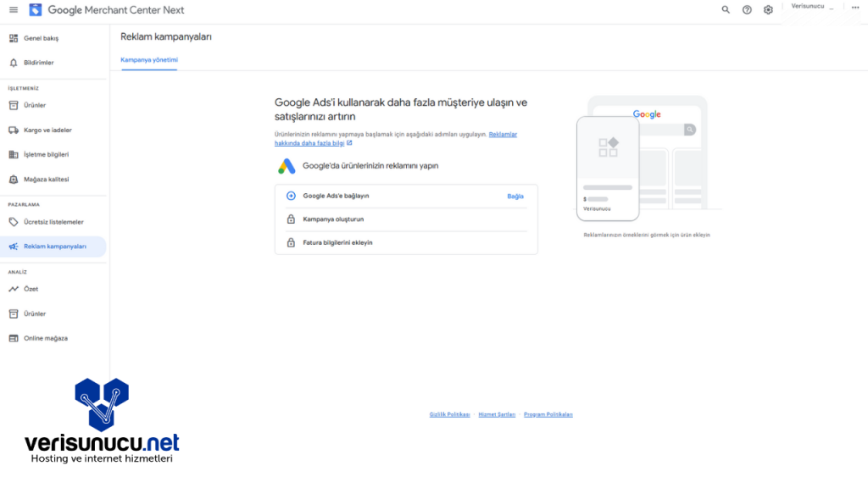The height and width of the screenshot is (488, 868).
Task: Click the Reklamlarınızın örneklerini görmek için caption
Action: [647, 236]
